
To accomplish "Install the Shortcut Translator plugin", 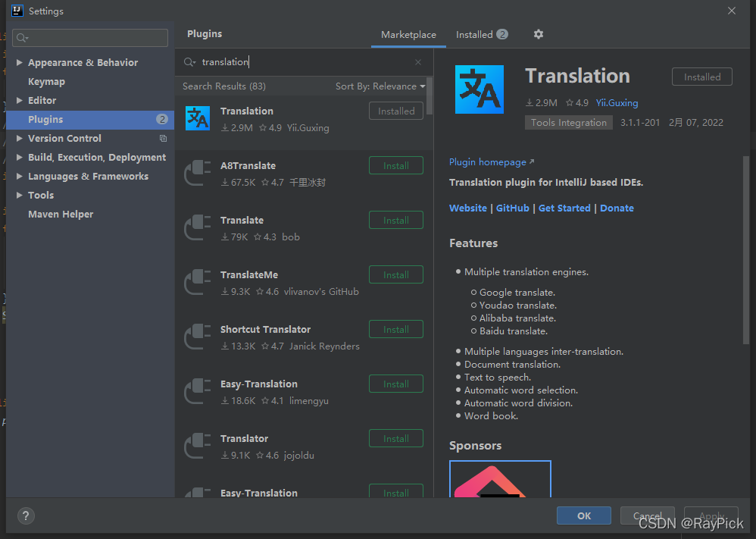I will point(396,329).
